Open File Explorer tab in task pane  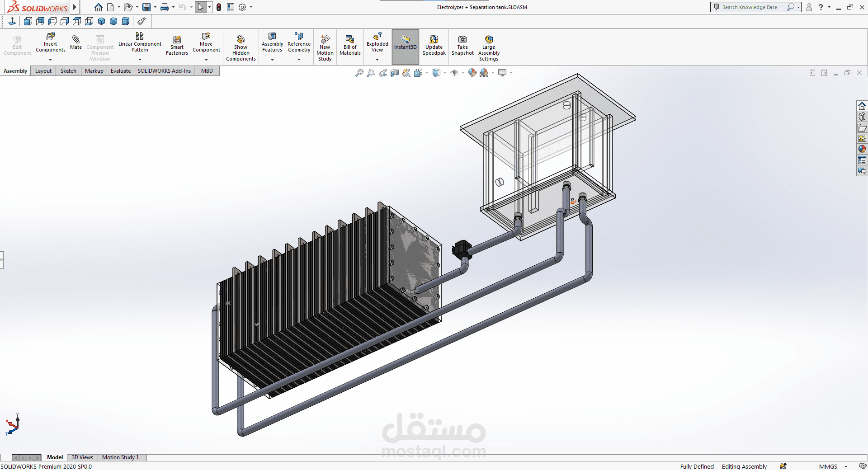pos(862,128)
